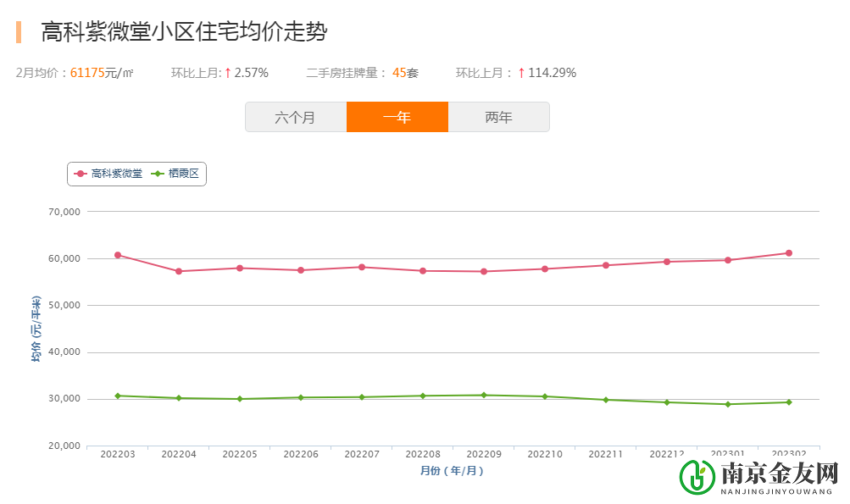850x504 pixels.
Task: Click the orange 45 listing count
Action: 397,73
